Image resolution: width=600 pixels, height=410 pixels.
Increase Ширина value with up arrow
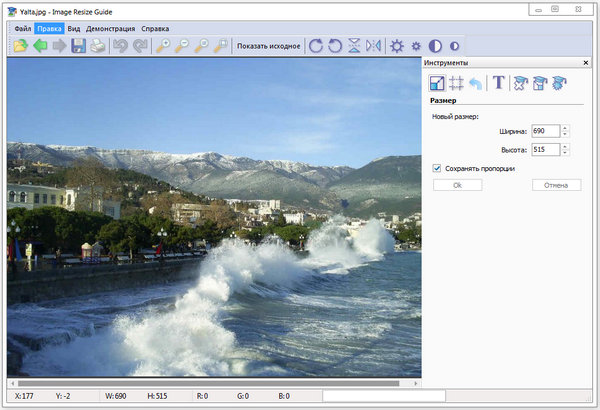pos(565,127)
